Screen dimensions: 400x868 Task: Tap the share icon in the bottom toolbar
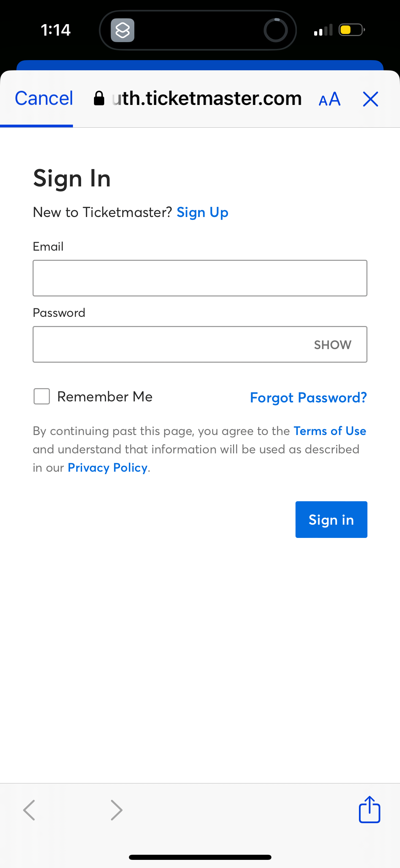[x=370, y=810]
